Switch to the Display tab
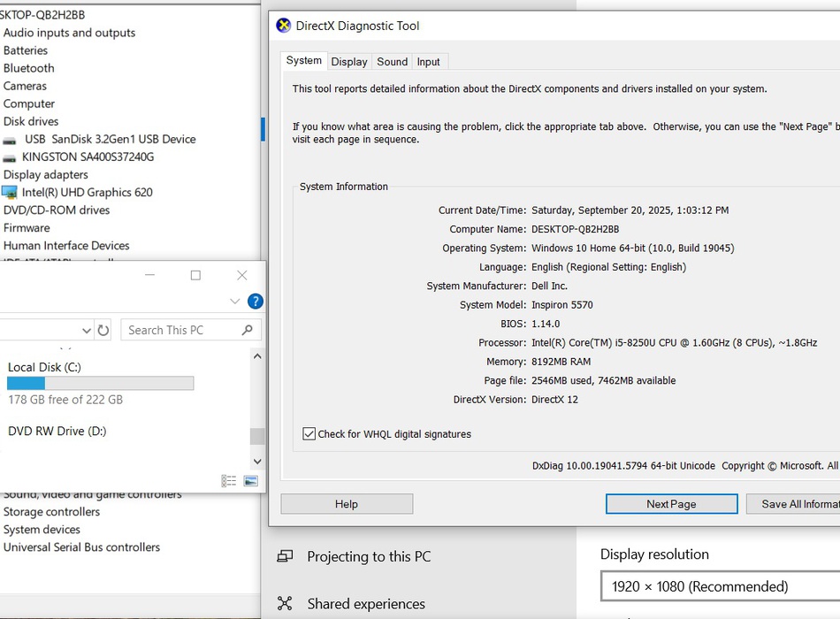Screen dimensions: 840x619 point(349,62)
